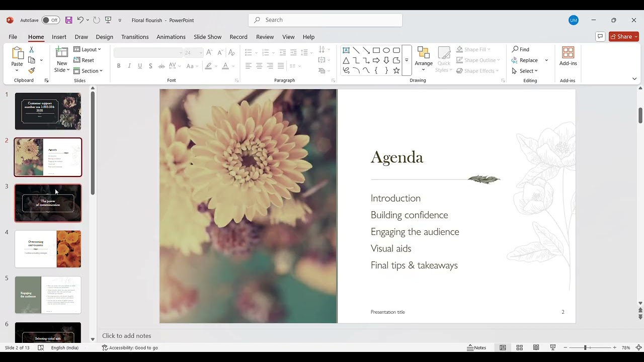Toggle Normal view in status bar
Image resolution: width=644 pixels, height=362 pixels.
tap(503, 347)
